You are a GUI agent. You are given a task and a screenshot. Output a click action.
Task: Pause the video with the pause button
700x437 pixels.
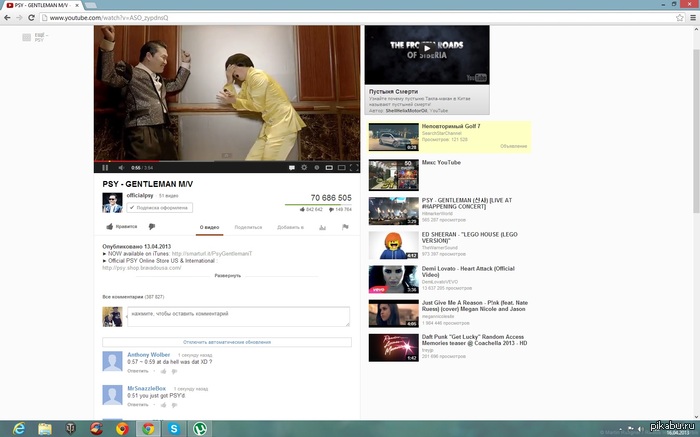[105, 167]
